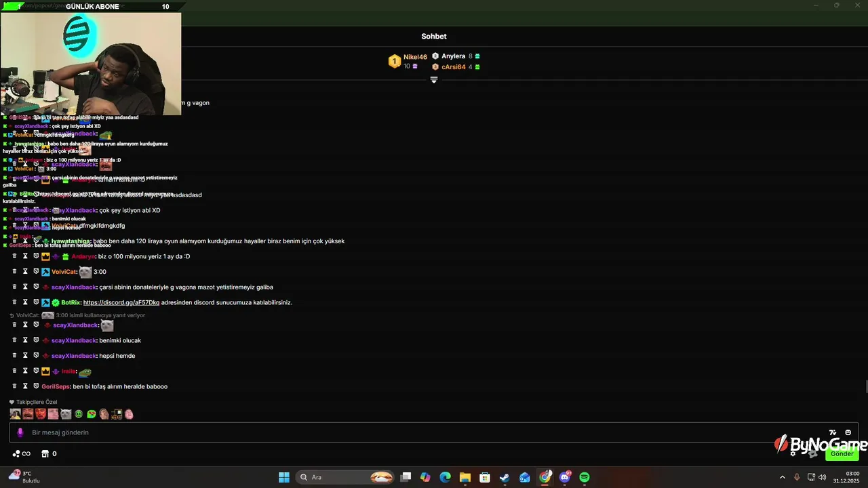Open the Windows Start menu
The height and width of the screenshot is (488, 868).
284,477
